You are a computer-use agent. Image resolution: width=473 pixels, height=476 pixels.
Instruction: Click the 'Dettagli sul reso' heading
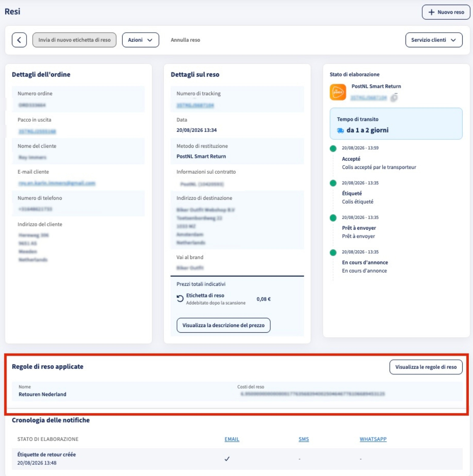click(195, 75)
